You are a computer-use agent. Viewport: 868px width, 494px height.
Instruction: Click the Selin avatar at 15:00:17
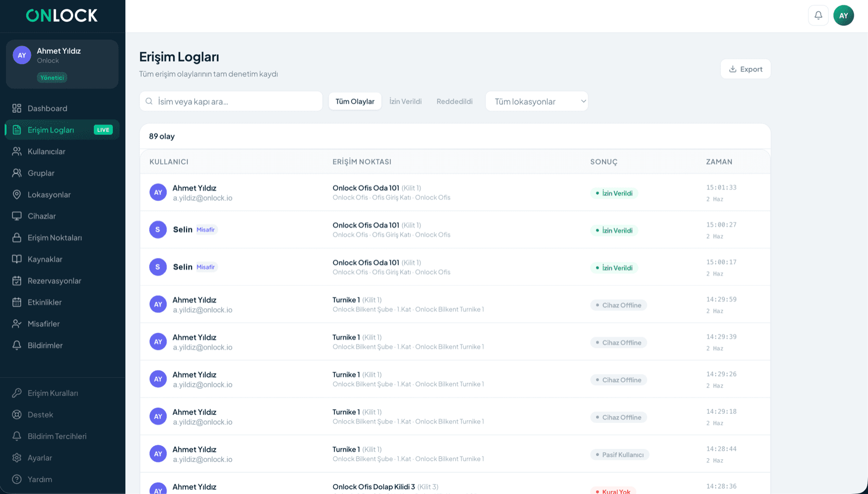pos(158,267)
